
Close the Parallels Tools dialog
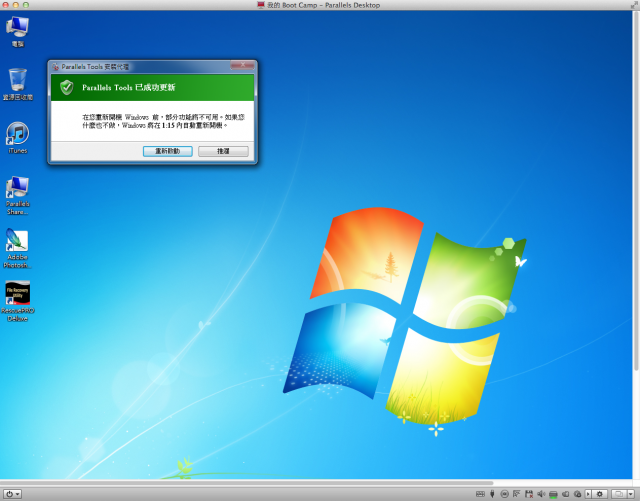tap(242, 65)
